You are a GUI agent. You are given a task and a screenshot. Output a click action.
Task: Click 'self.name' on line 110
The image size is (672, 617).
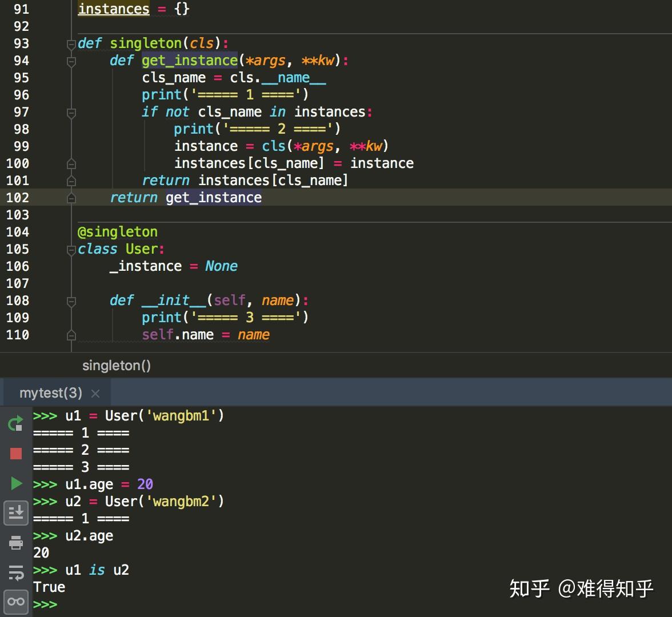click(x=178, y=335)
